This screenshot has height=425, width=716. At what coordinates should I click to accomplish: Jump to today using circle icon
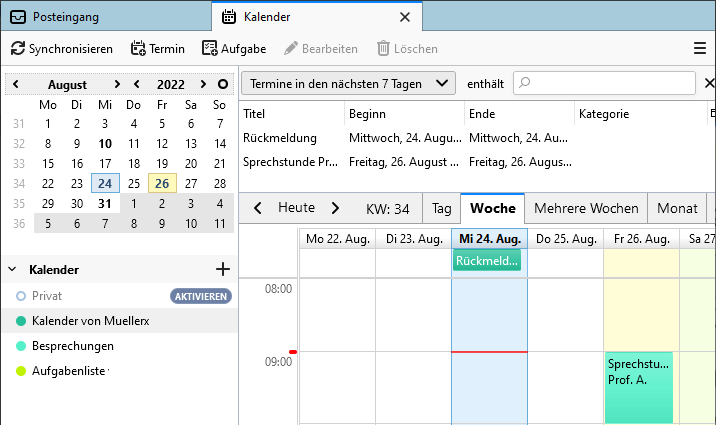pyautogui.click(x=222, y=84)
